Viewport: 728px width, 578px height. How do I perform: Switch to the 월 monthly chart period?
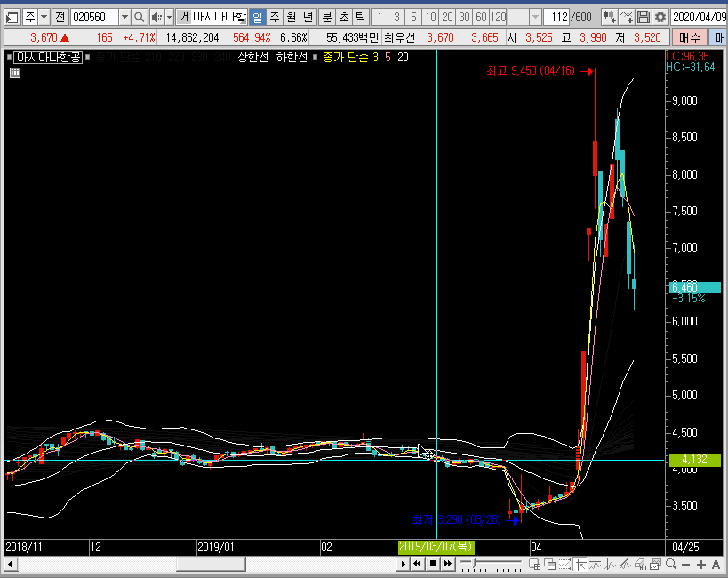291,18
